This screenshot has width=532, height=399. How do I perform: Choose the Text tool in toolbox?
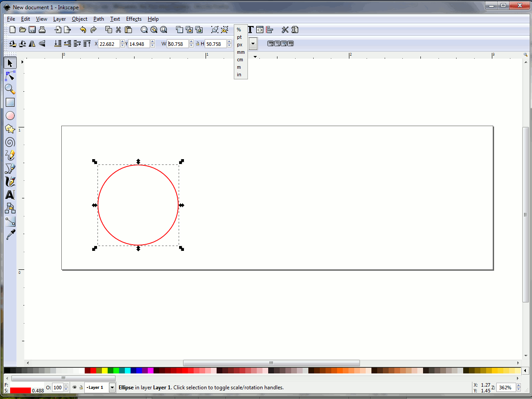pos(10,194)
